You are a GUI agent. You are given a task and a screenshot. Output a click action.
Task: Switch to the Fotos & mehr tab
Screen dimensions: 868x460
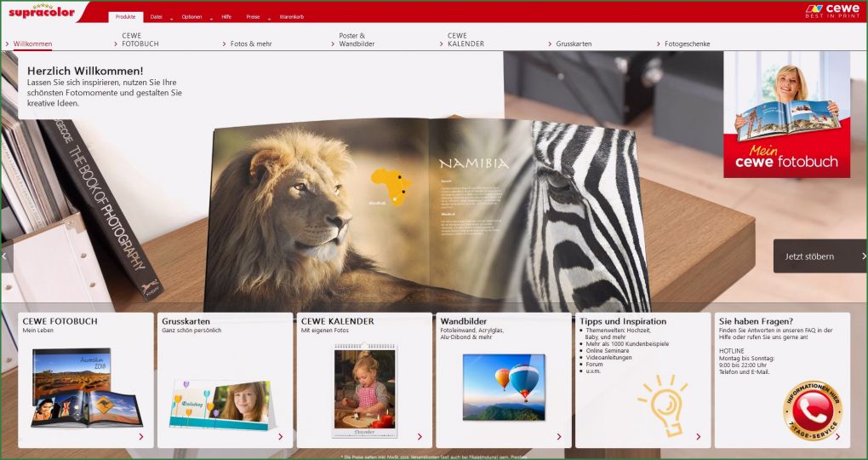pos(251,43)
